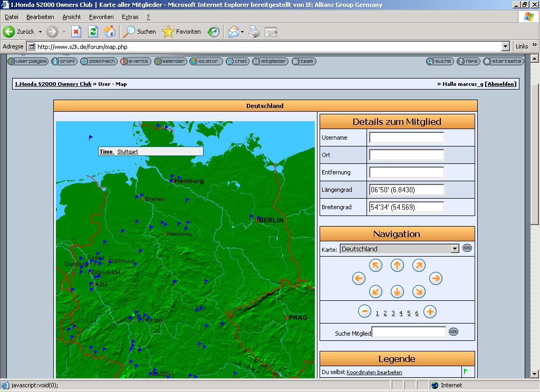Pan the map to the southeast
The height and width of the screenshot is (392, 540).
[x=419, y=291]
